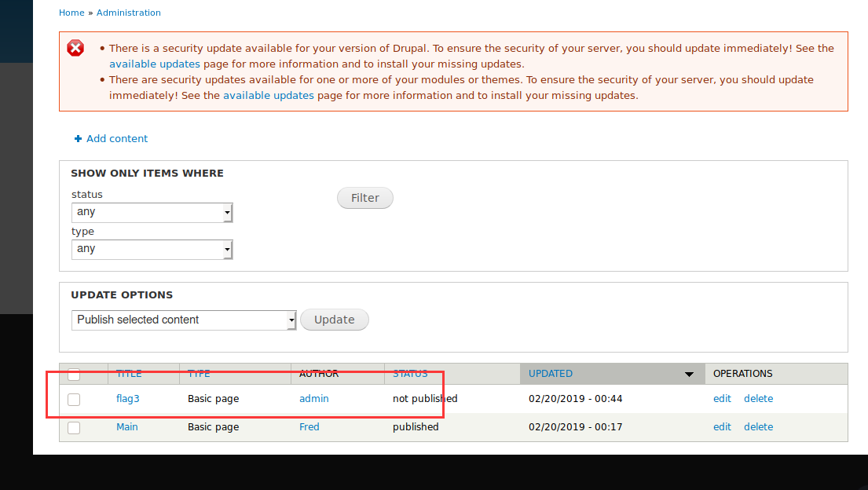
Task: Check the flag3 row checkbox
Action: click(x=74, y=399)
